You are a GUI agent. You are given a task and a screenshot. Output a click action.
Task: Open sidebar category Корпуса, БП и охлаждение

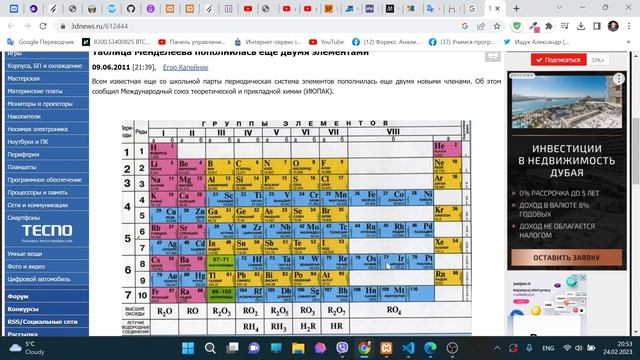point(45,66)
